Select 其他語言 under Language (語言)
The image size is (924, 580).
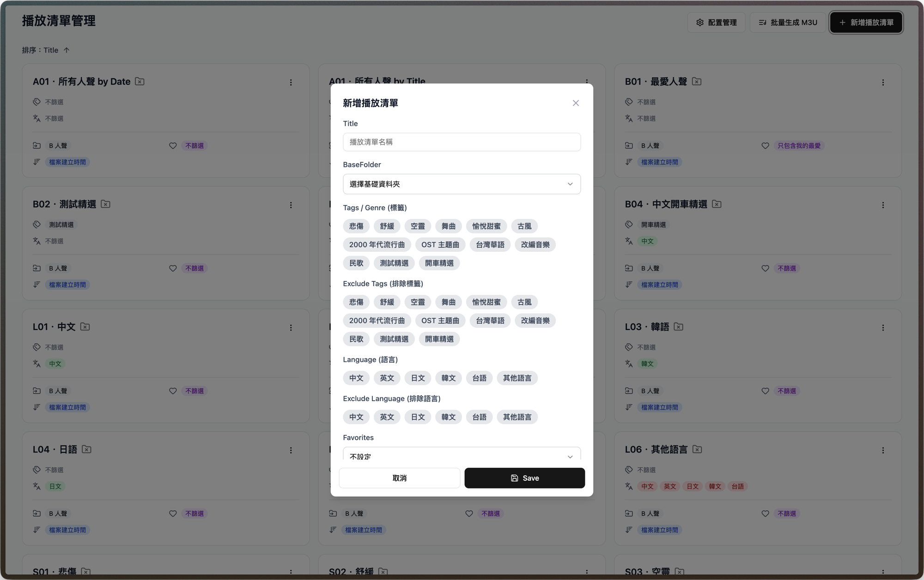(x=517, y=378)
